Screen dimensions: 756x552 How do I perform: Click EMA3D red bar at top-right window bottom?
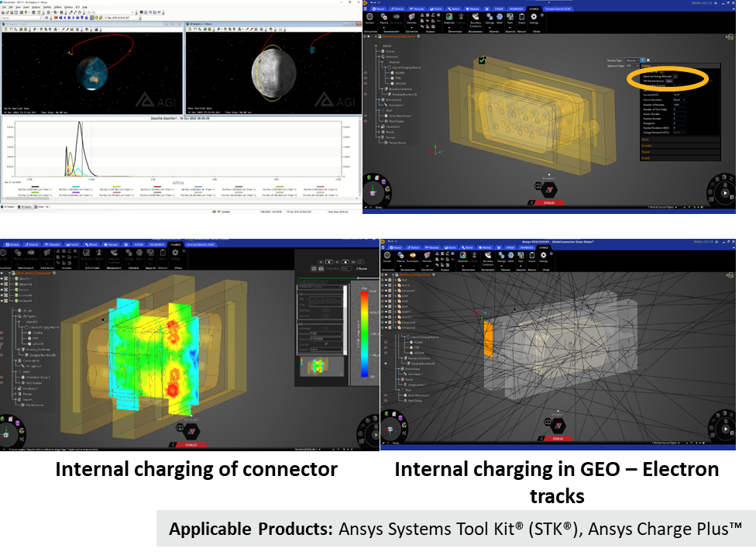pyautogui.click(x=548, y=202)
